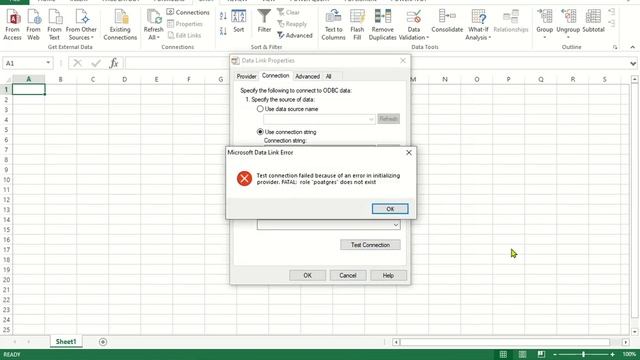Select the Sheet1 tab
Image resolution: width=640 pixels, height=360 pixels.
[x=66, y=342]
